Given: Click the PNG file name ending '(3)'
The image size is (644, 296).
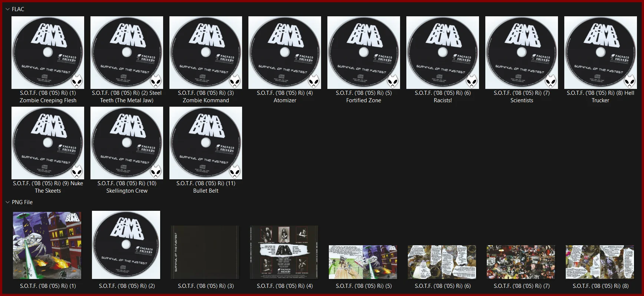Looking at the screenshot, I should (x=206, y=286).
